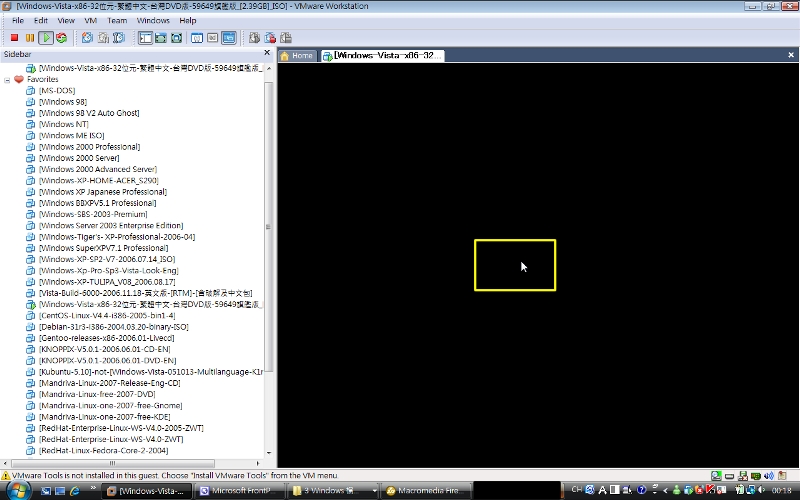The image size is (800, 500).
Task: Click the sidebar vertical scrollbar up arrow
Action: click(269, 68)
